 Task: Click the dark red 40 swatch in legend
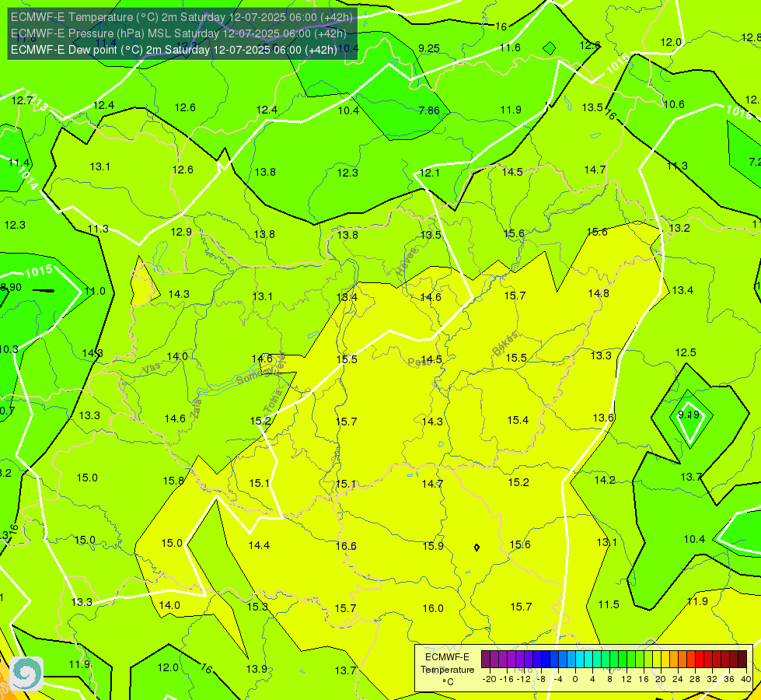coord(742,660)
